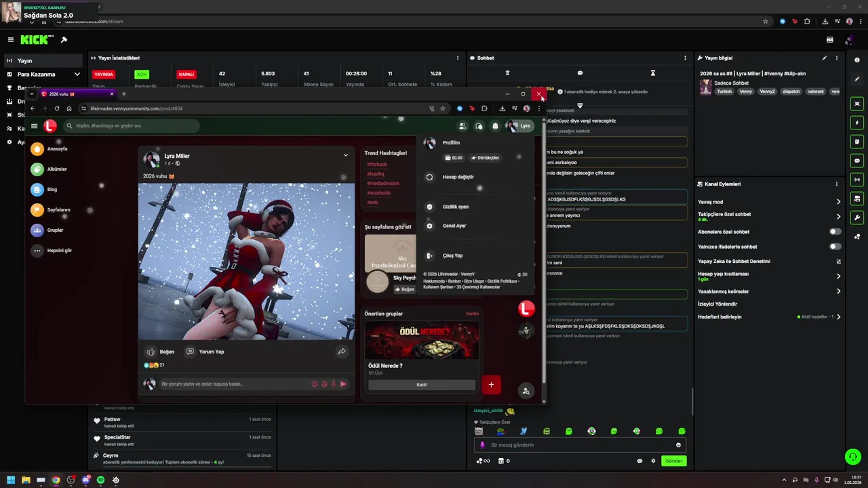Focus the comment input field

234,384
